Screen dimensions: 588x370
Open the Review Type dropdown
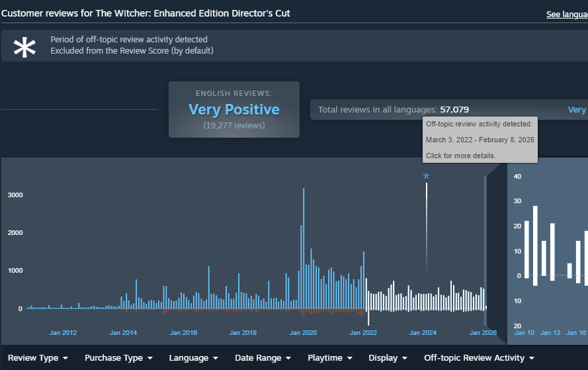[38, 358]
